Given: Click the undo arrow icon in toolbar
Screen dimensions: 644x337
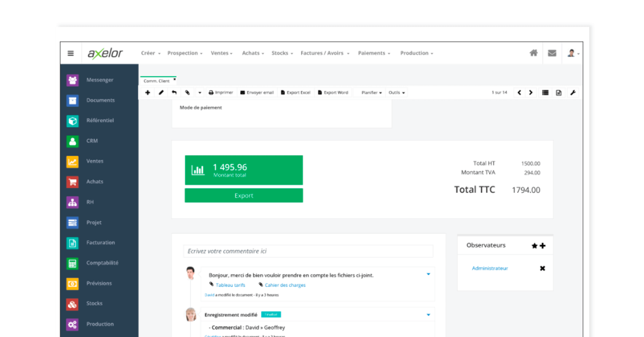Looking at the screenshot, I should point(174,93).
